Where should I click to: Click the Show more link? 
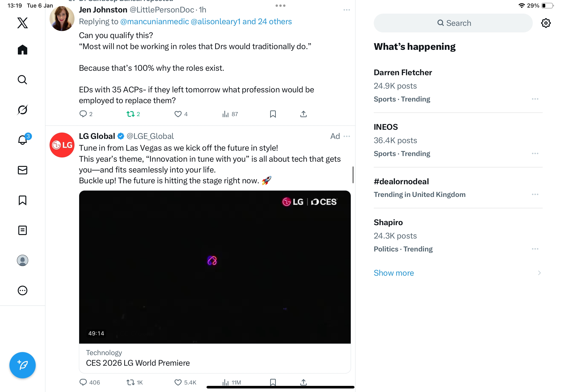(394, 273)
